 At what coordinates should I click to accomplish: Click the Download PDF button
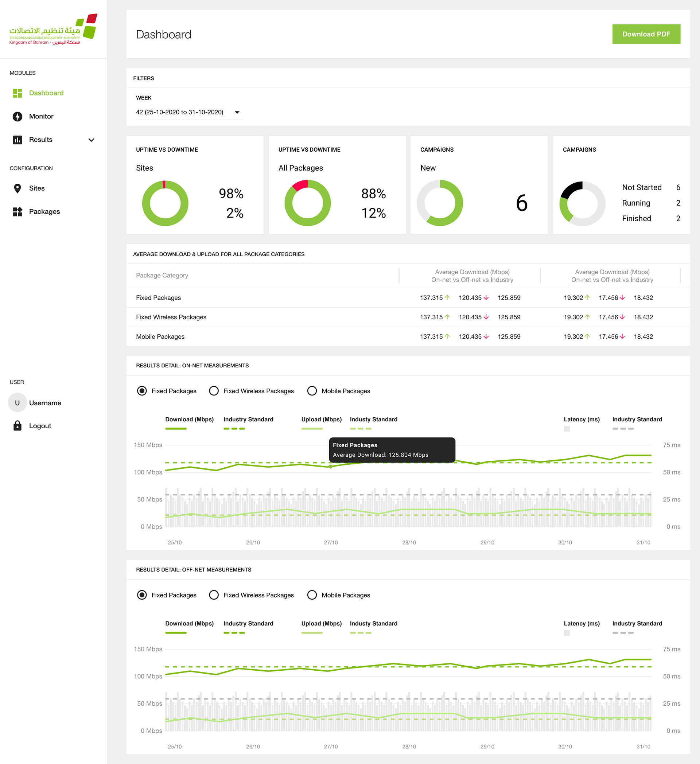point(646,34)
